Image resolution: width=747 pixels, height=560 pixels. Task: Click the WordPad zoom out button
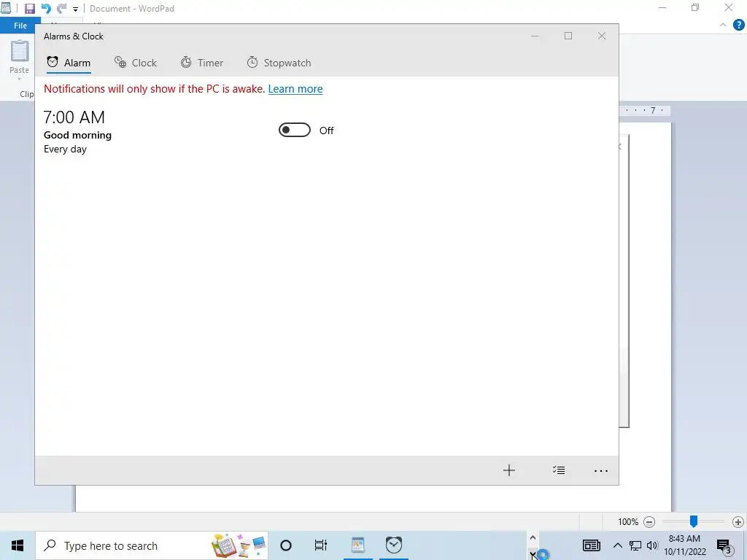[x=649, y=522]
